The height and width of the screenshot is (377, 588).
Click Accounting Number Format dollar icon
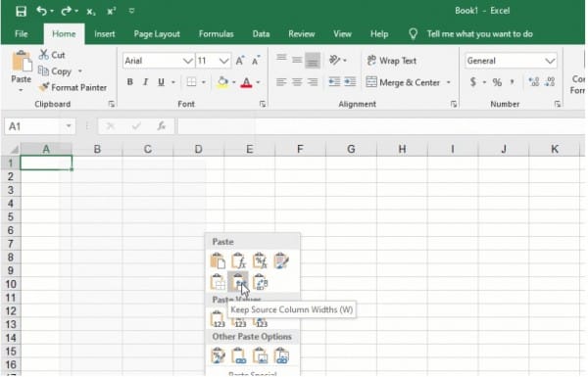(473, 82)
